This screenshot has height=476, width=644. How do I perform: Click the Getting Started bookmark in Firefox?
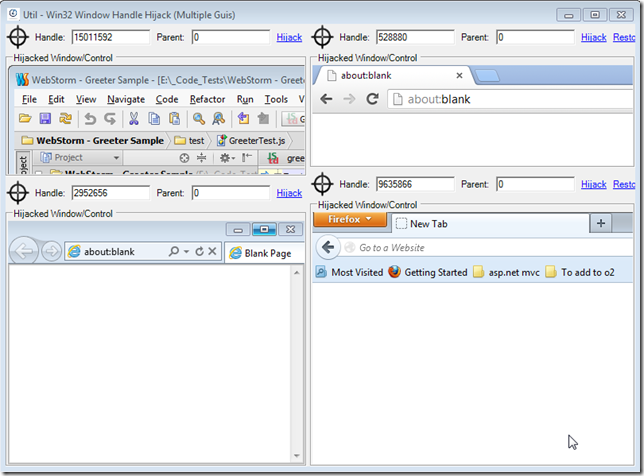pos(428,272)
